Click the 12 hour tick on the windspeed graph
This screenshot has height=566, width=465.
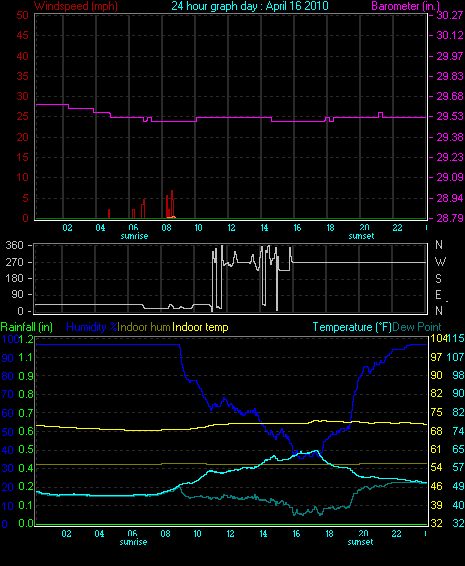coord(231,228)
